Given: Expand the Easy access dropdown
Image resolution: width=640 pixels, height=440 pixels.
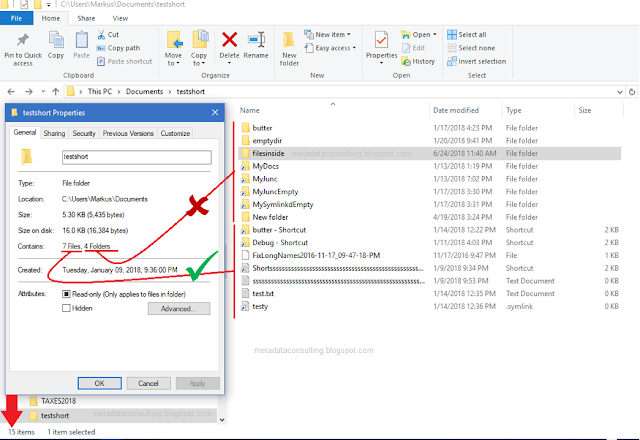Looking at the screenshot, I should pos(354,48).
